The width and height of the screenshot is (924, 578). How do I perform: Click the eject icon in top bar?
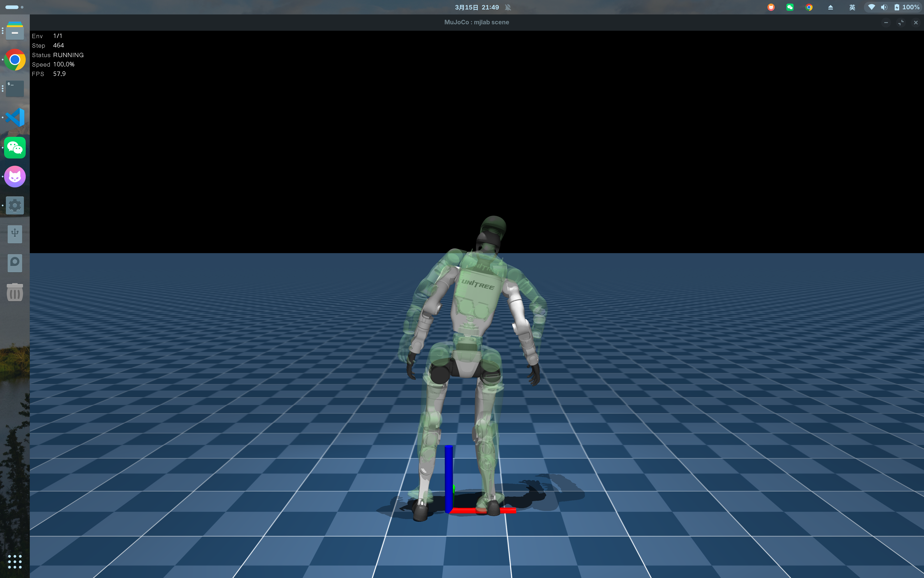(x=830, y=7)
